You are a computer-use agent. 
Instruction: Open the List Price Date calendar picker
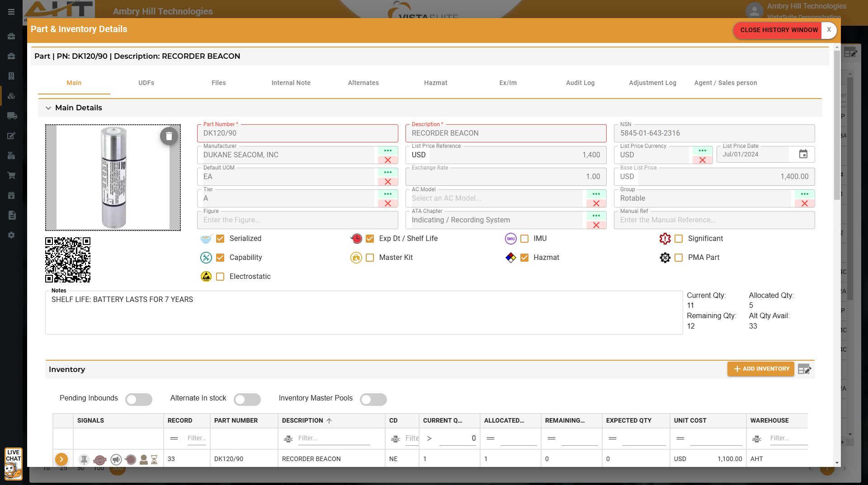tap(803, 154)
